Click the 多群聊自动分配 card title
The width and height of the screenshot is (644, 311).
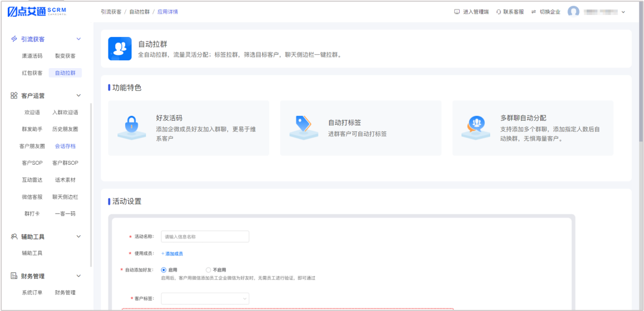pos(524,118)
